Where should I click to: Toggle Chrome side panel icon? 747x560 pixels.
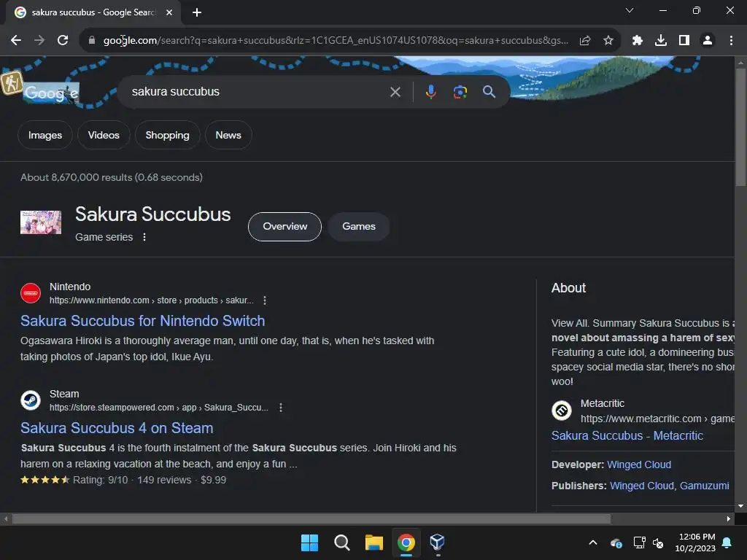tap(684, 41)
